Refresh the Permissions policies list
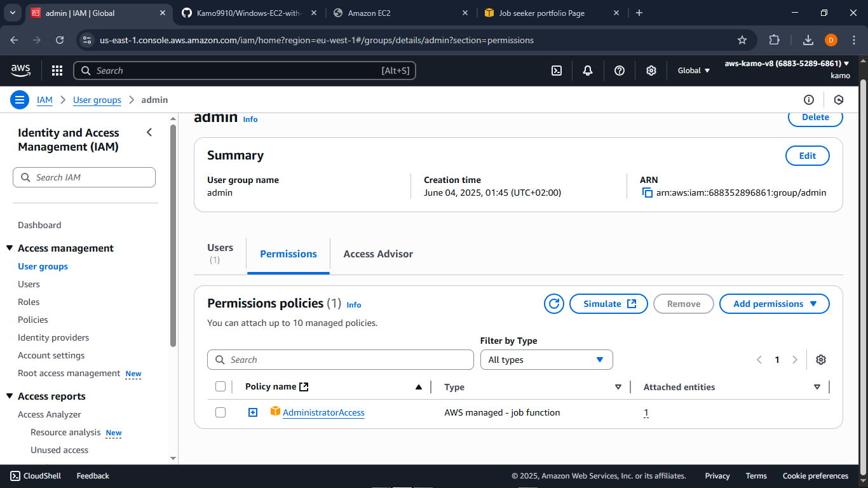This screenshot has width=868, height=488. [x=553, y=304]
